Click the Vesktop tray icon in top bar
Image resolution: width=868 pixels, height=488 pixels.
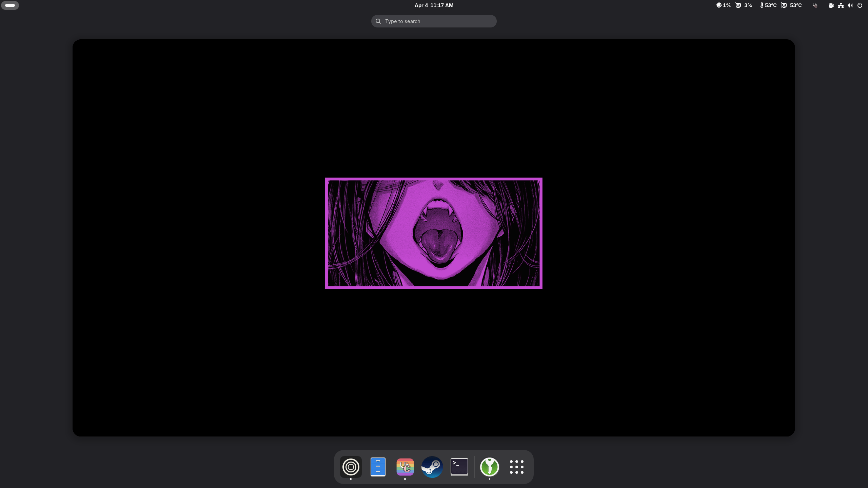pos(815,5)
